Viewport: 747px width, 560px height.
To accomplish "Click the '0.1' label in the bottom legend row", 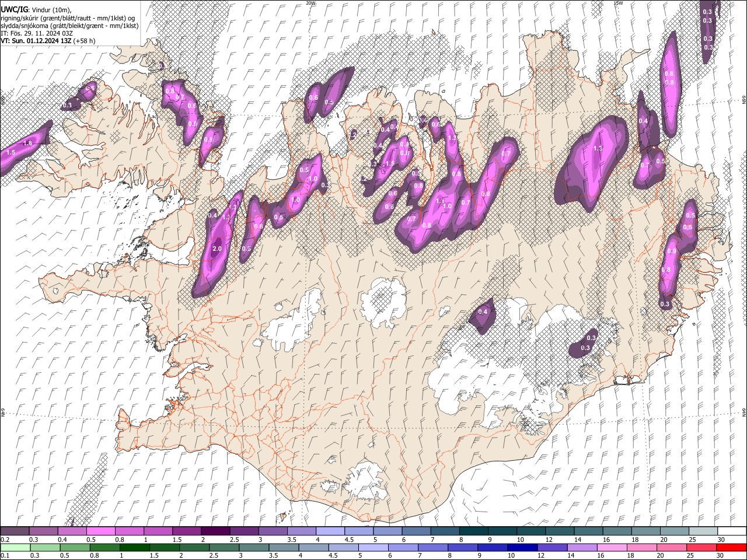I will coord(5,555).
